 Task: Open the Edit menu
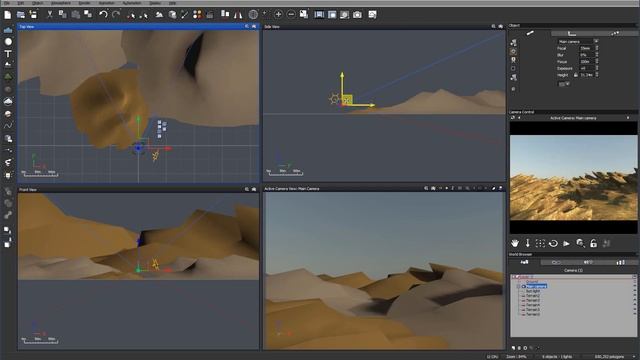click(x=20, y=3)
